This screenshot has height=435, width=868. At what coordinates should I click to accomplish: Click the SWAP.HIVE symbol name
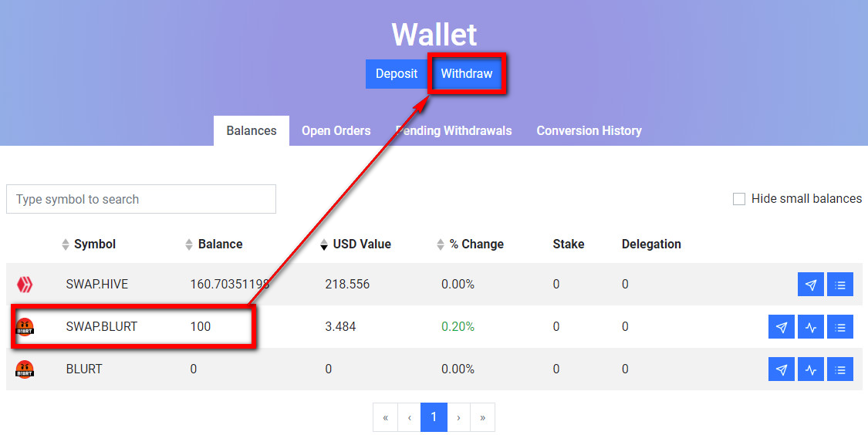tap(97, 285)
